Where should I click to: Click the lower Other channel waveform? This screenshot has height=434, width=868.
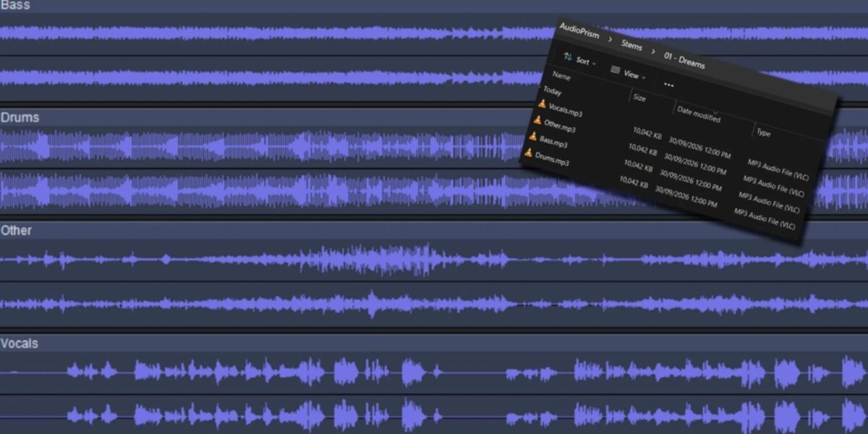point(434,304)
